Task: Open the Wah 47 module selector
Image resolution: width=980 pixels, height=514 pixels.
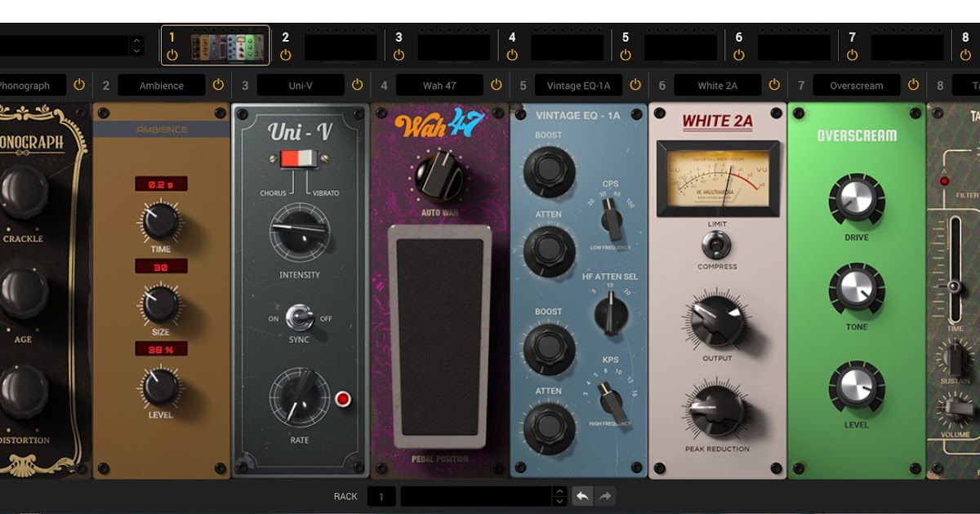Action: point(439,86)
